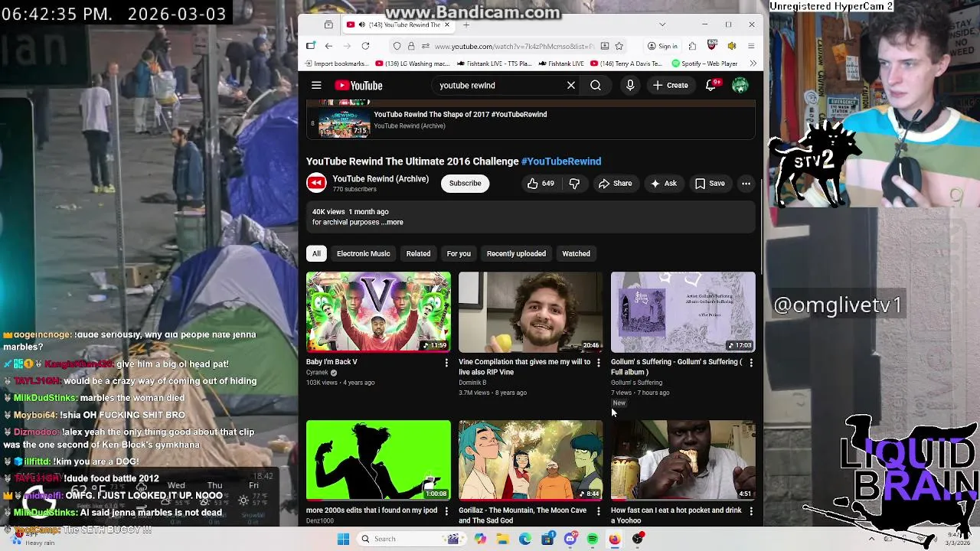Open Spotify from the taskbar

(593, 539)
